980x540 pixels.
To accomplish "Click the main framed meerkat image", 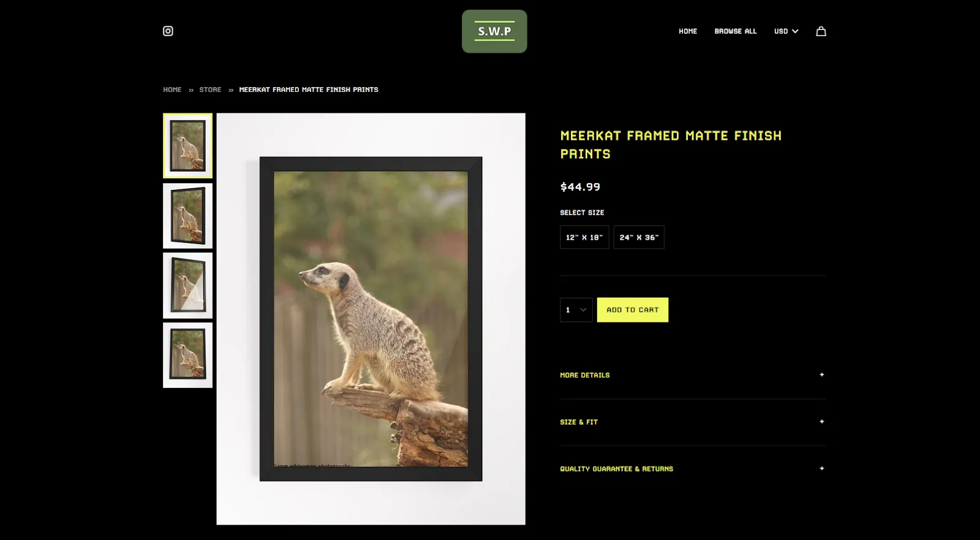I will click(x=371, y=319).
